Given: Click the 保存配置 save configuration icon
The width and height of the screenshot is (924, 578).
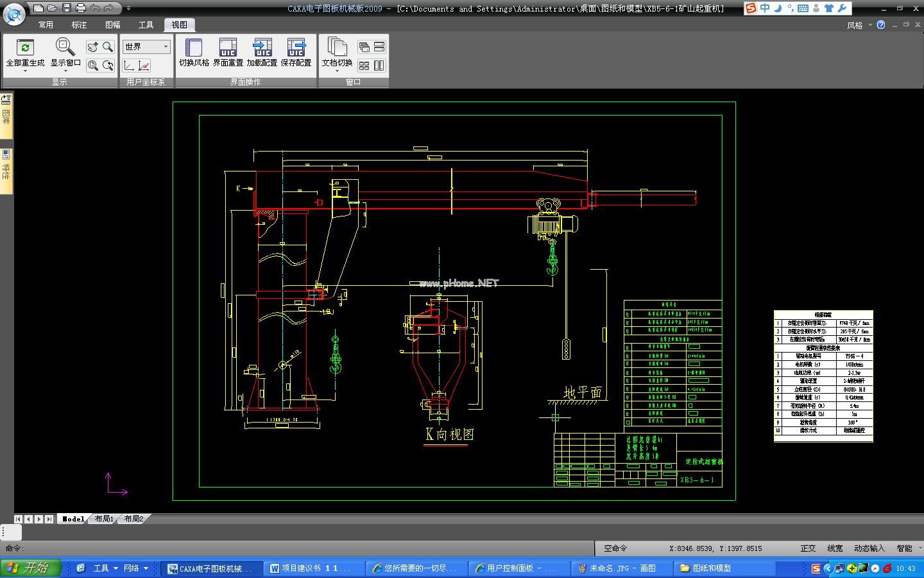Looking at the screenshot, I should click(x=296, y=48).
